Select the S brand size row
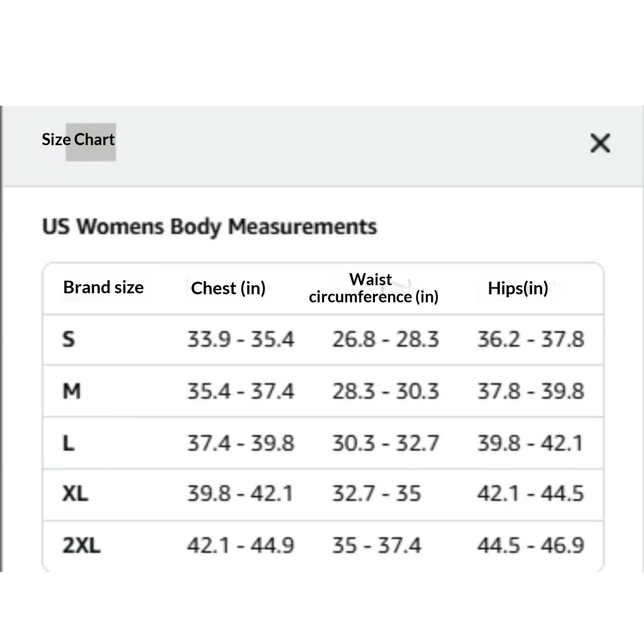The image size is (644, 644). [323, 340]
